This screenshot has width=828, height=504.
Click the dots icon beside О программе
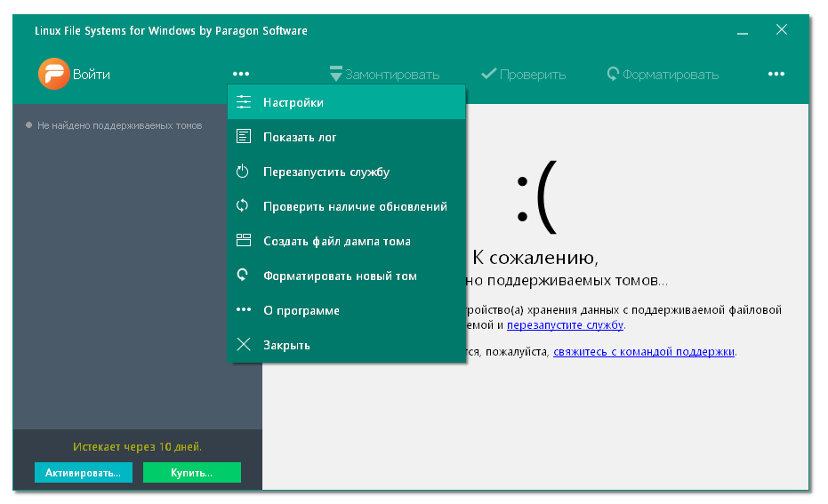click(x=244, y=309)
